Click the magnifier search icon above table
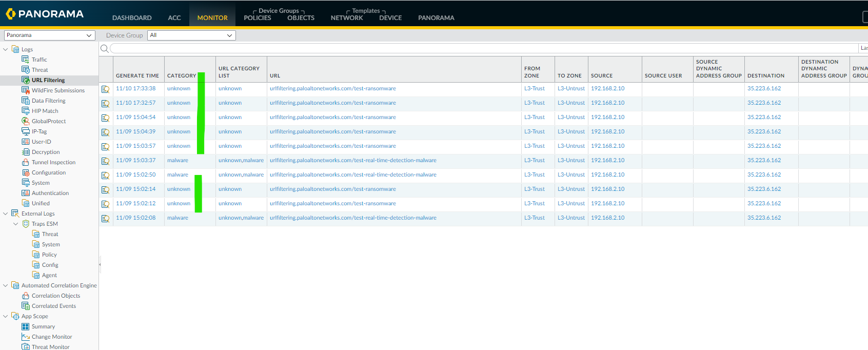Viewport: 868px width, 350px height. pos(105,48)
